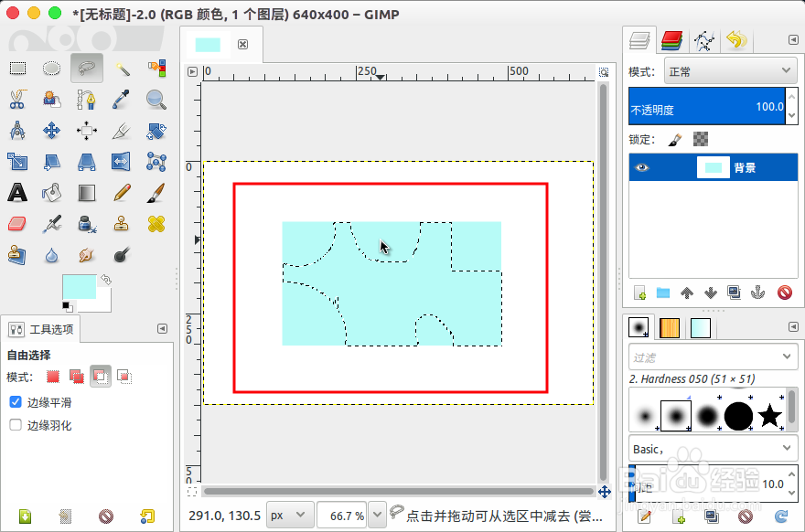Open the image menu triangle at ruler corner
805x532 pixels.
[x=192, y=72]
